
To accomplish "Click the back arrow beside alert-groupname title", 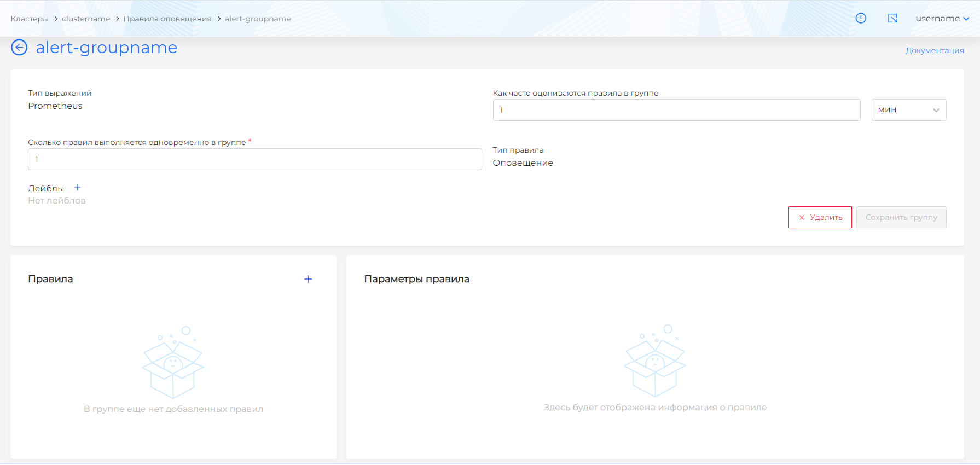I will [x=19, y=48].
